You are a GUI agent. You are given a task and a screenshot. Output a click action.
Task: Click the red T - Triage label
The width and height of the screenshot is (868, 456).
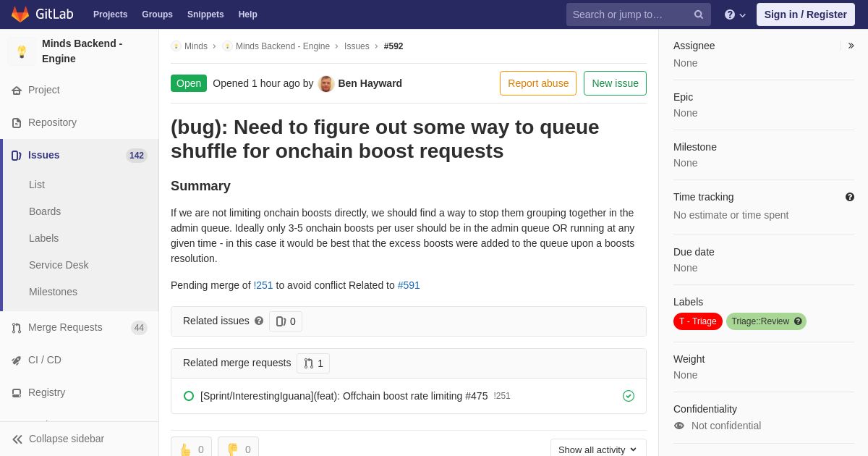pos(698,321)
